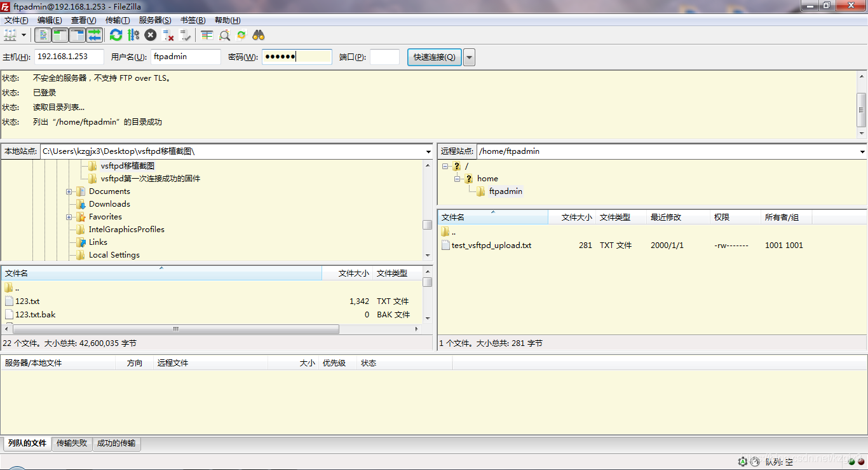Screen dimensions: 868x470
Task: Search files with binoculars icon
Action: point(259,35)
